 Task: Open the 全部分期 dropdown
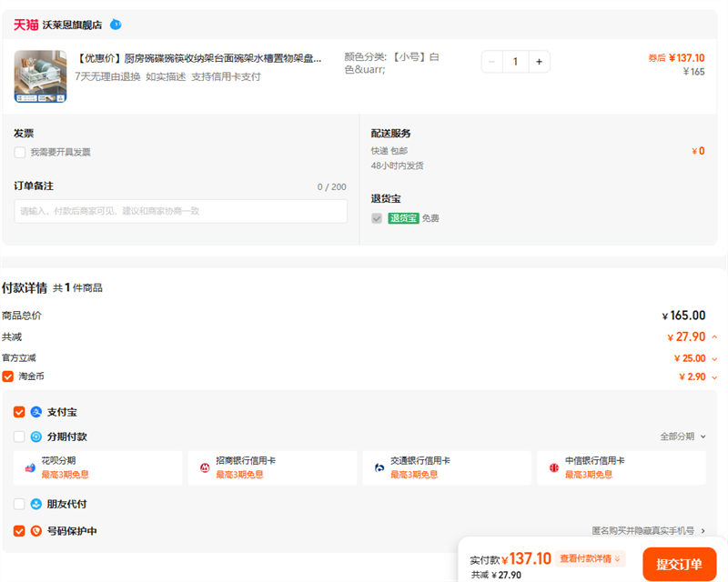(x=682, y=436)
